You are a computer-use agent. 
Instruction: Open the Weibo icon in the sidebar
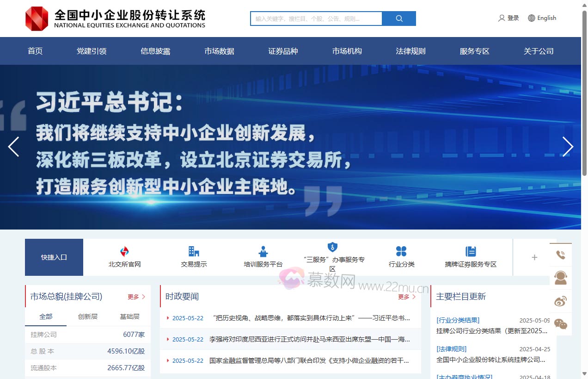pos(561,301)
